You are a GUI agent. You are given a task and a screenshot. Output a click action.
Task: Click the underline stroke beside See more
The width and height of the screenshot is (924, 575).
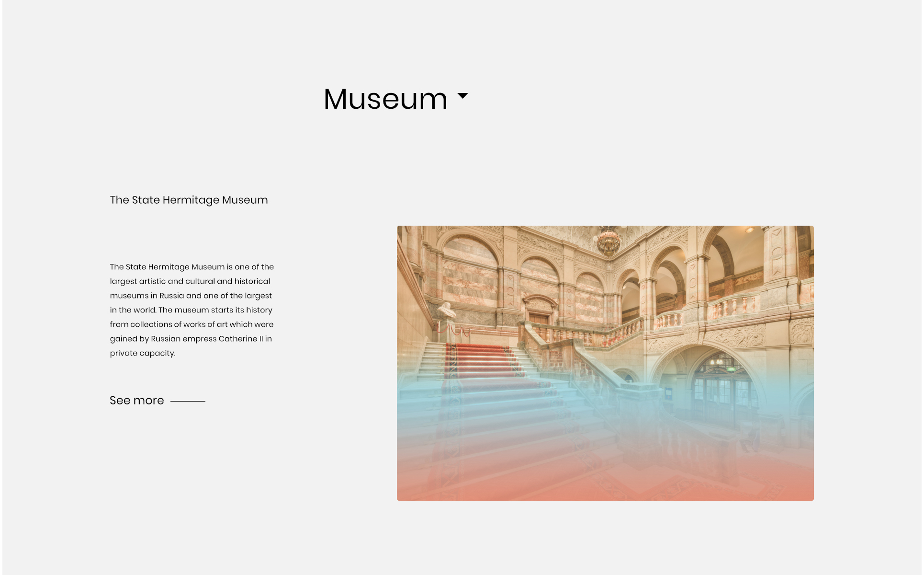coord(189,401)
